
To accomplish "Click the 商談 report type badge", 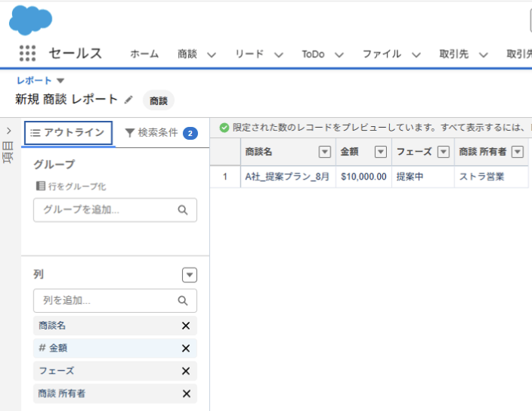I will [159, 100].
